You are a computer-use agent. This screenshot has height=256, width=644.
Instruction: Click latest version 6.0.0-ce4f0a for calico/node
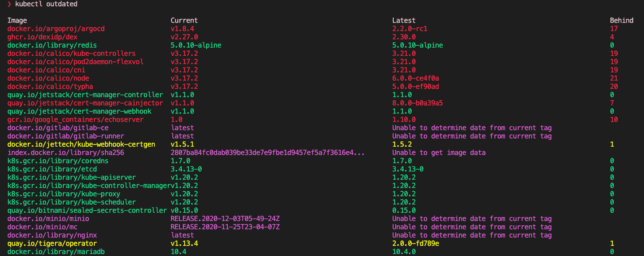(415, 78)
